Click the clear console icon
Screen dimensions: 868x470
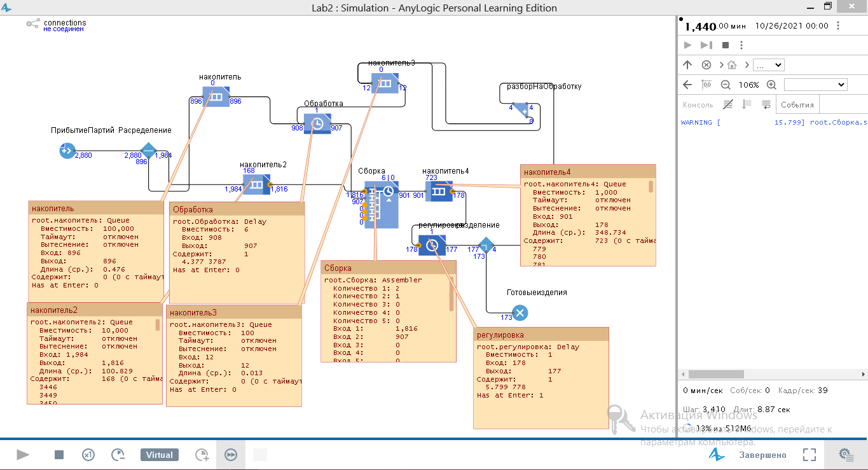click(728, 105)
